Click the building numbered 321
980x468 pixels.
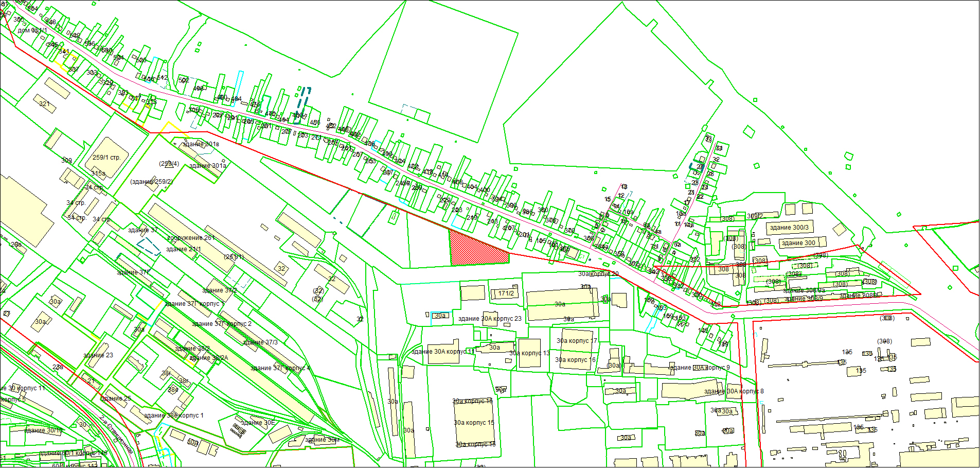tap(45, 104)
